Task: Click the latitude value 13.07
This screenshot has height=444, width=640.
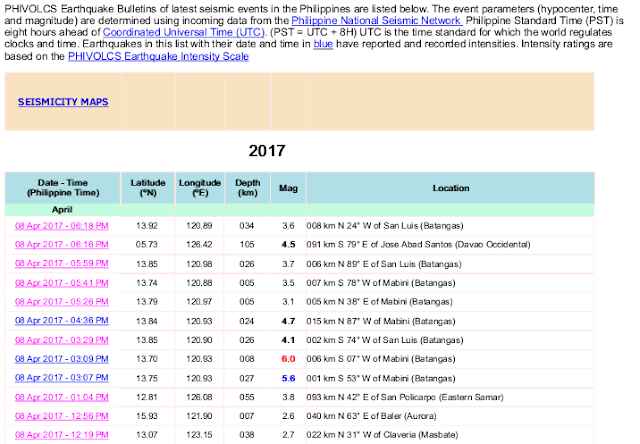Action: click(x=147, y=435)
